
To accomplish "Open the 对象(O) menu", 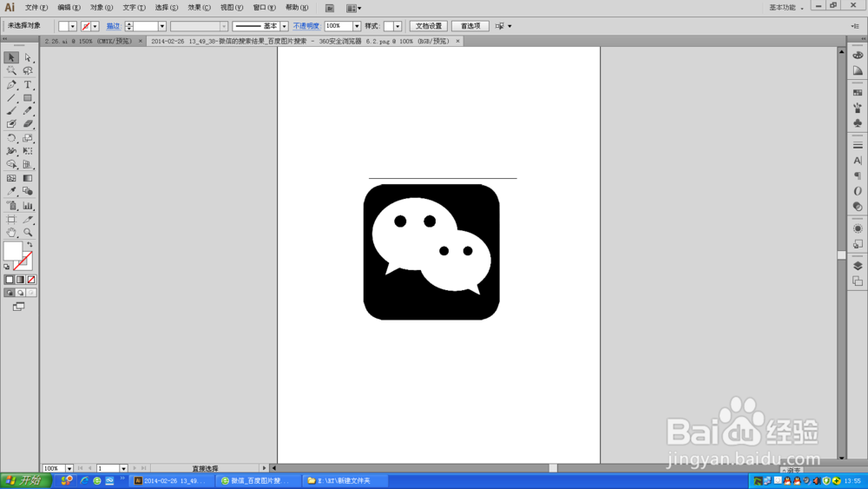I will 102,8.
